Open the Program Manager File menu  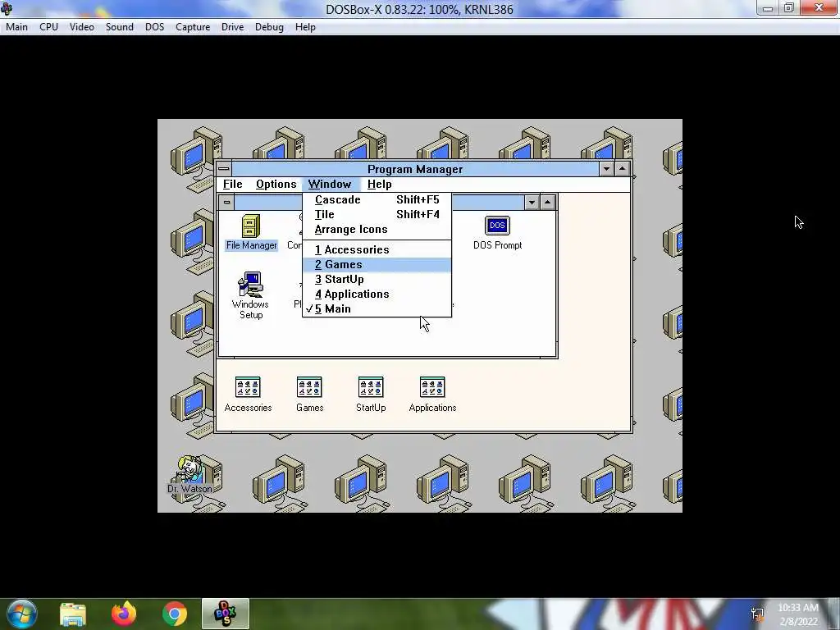click(x=232, y=185)
